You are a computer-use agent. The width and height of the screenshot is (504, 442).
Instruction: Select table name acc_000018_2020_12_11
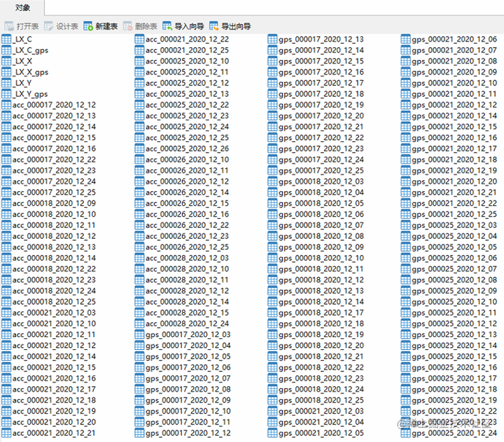pyautogui.click(x=54, y=225)
